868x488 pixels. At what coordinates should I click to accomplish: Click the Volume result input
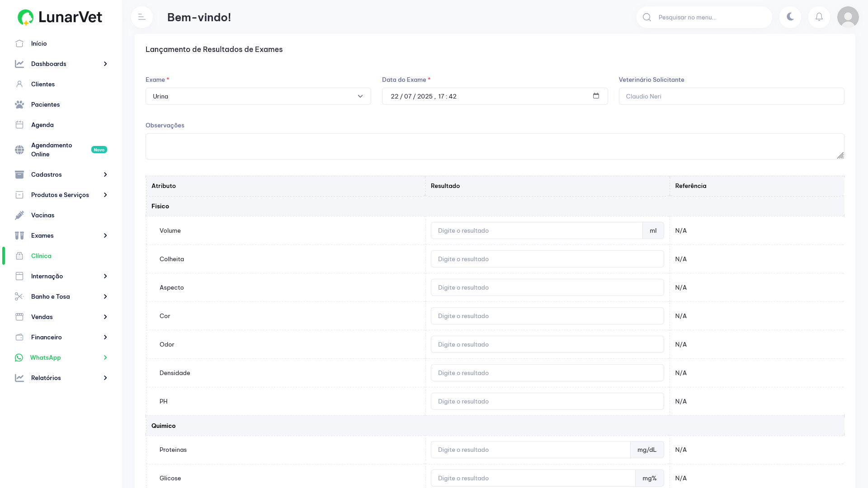[537, 230]
